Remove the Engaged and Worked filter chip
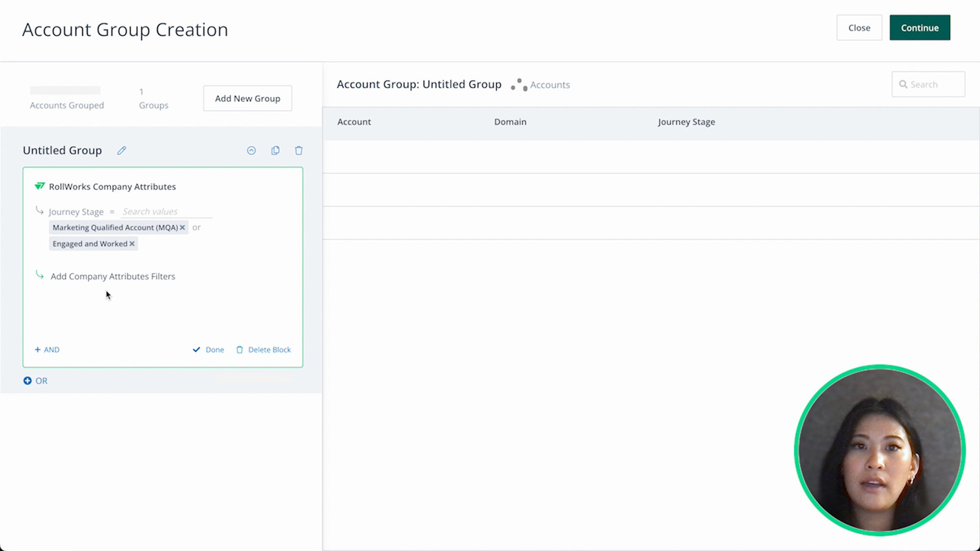980x551 pixels. click(x=132, y=243)
